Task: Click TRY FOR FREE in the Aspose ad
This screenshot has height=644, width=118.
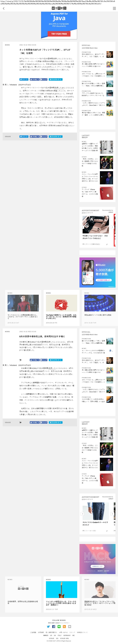Action: point(59,34)
